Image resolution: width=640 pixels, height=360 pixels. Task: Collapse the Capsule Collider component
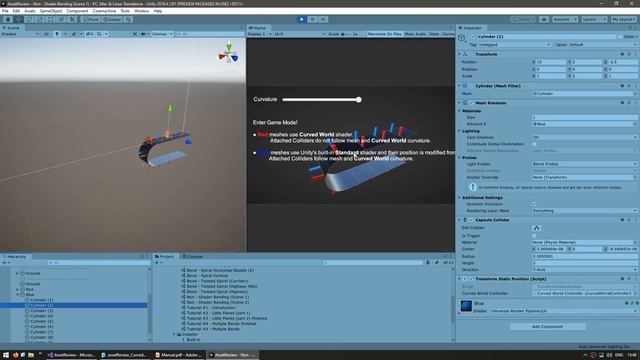tap(459, 220)
